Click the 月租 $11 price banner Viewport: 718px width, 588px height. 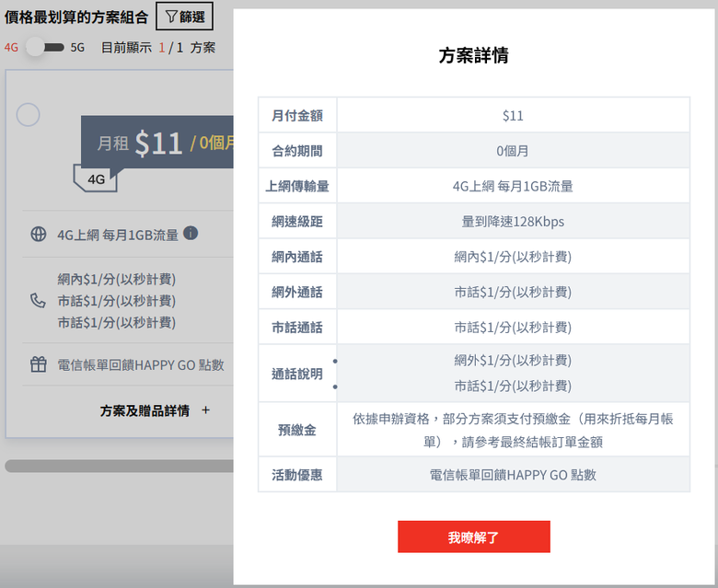pos(157,143)
